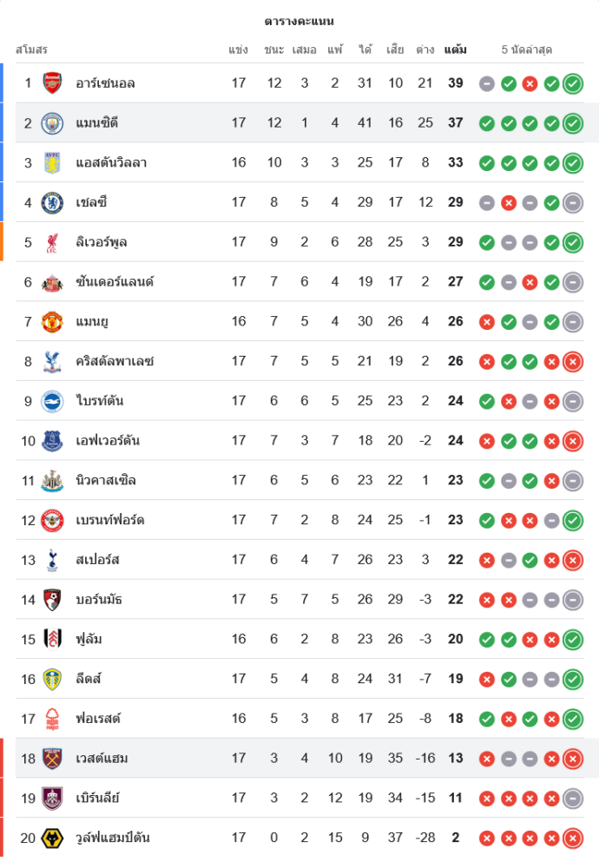Click West Ham's latest match loss indicator
Viewport: 599px width, 868px height.
click(572, 759)
